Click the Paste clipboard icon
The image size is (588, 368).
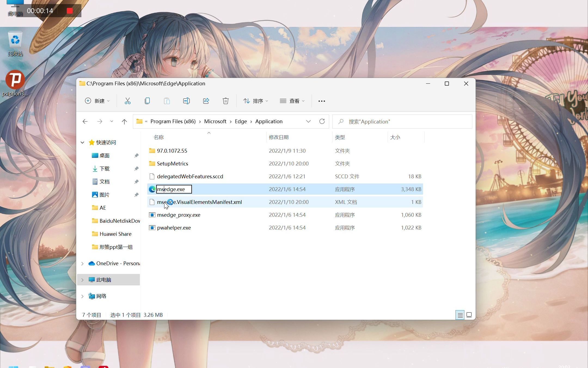coord(167,101)
